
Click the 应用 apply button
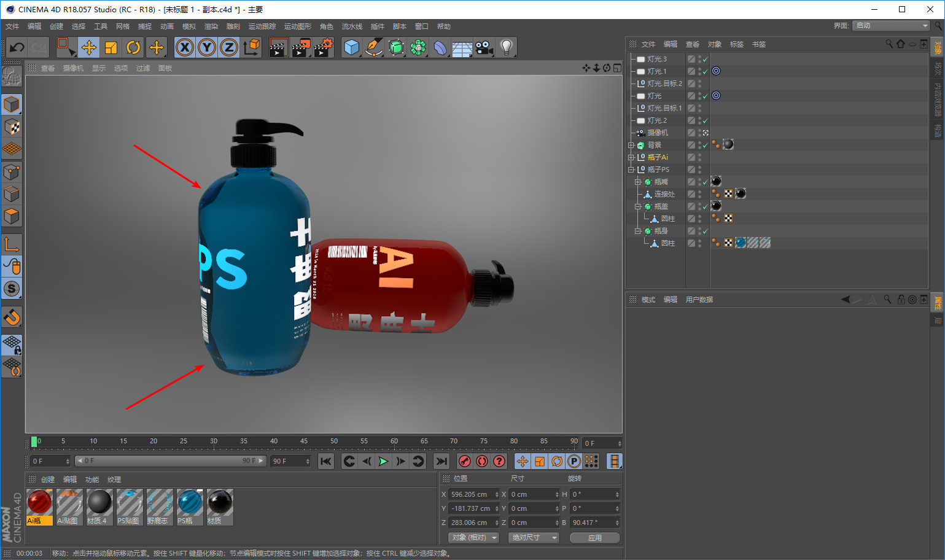(x=595, y=537)
